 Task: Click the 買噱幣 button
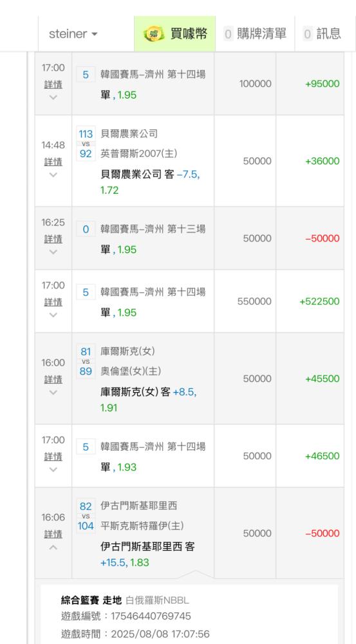coord(175,33)
